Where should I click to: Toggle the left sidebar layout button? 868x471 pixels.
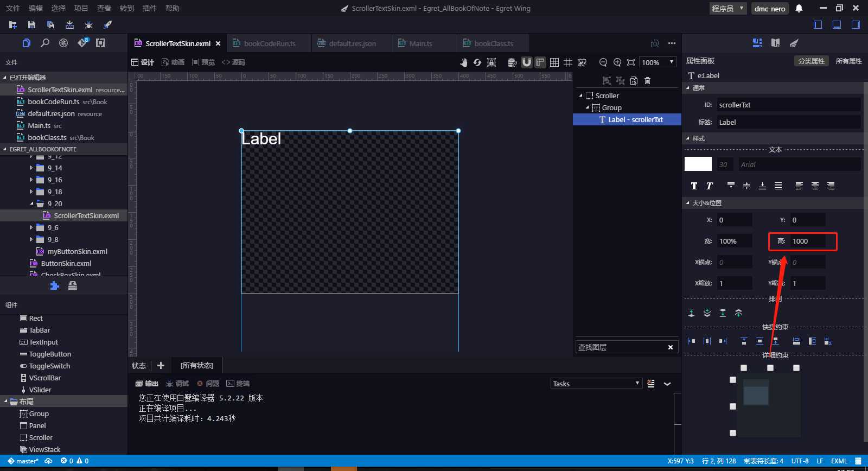point(818,24)
